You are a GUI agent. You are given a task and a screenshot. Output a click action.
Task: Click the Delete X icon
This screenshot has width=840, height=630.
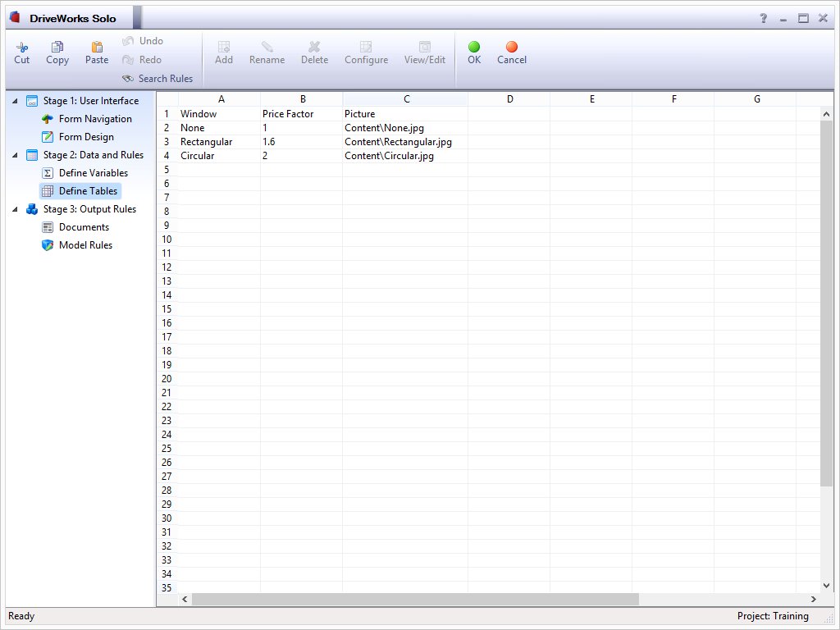tap(314, 47)
